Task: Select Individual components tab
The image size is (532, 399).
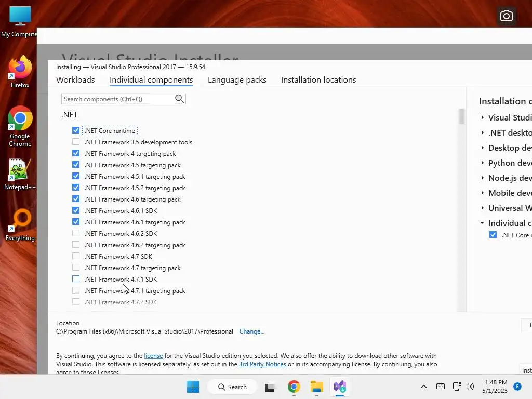Action: pos(151,79)
